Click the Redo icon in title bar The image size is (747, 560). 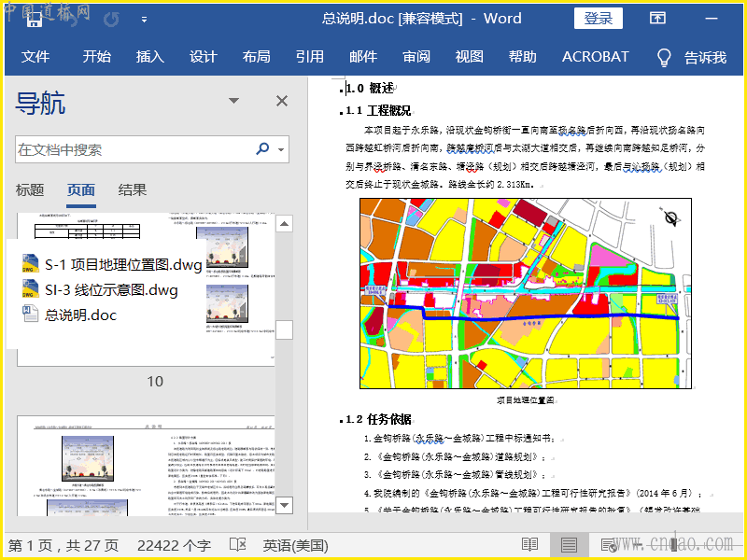111,19
